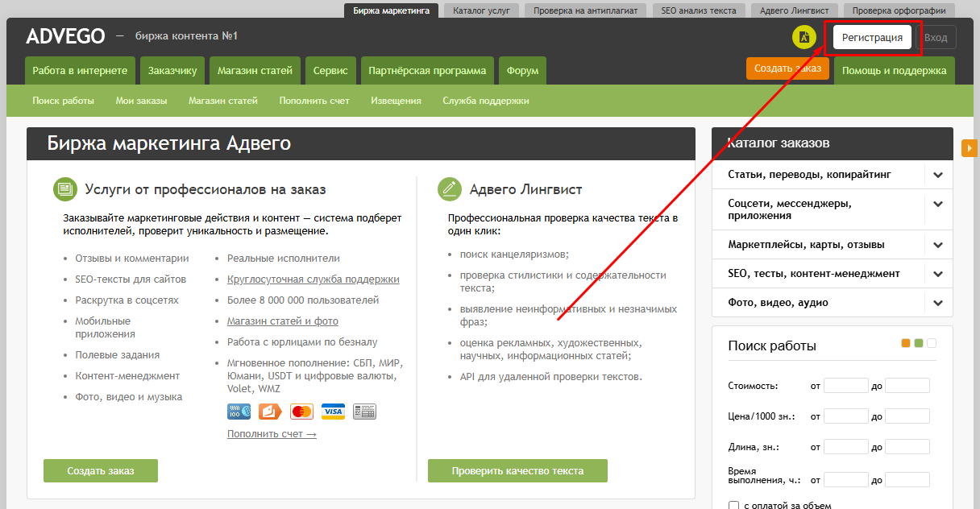Click the green document icon beside 'Услуги от профессионалов'
The image size is (980, 509).
66,188
